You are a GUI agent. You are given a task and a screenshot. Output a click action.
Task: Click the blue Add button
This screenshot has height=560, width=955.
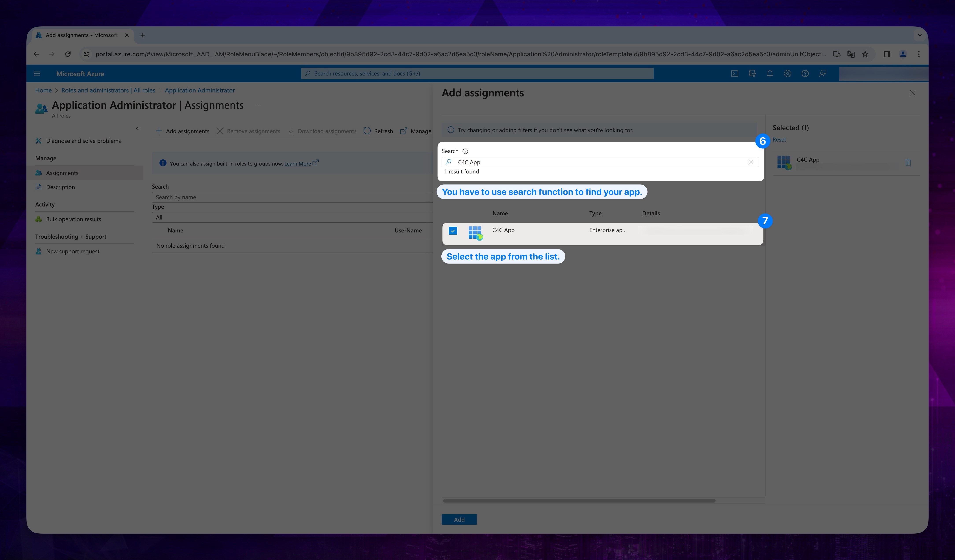pyautogui.click(x=459, y=519)
